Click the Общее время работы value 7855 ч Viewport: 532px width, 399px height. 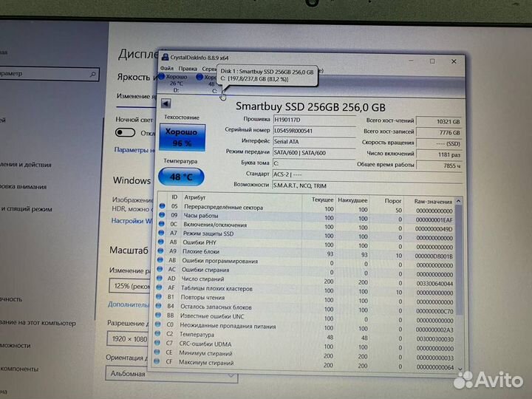(439, 166)
